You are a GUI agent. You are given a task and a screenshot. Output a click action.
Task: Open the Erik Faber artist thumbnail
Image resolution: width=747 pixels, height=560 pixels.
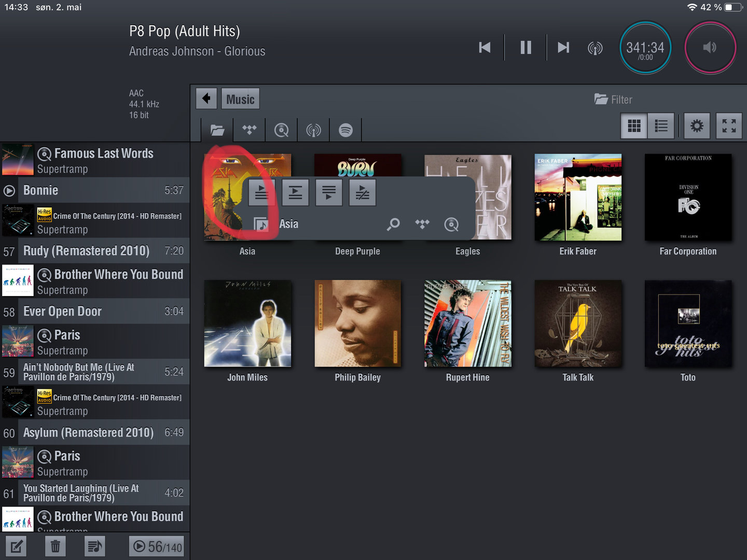point(578,197)
